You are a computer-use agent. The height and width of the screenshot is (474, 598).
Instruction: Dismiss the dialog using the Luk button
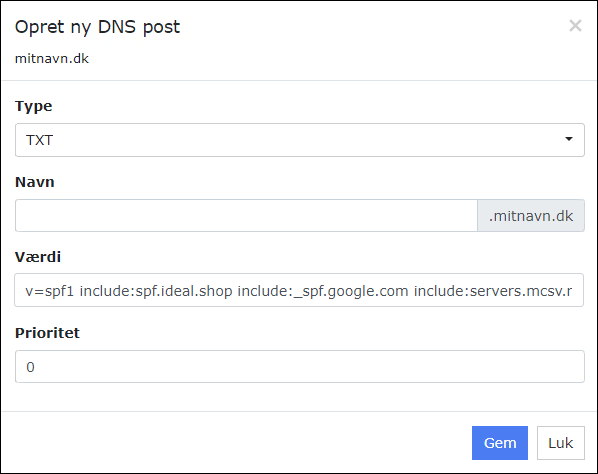[x=561, y=443]
